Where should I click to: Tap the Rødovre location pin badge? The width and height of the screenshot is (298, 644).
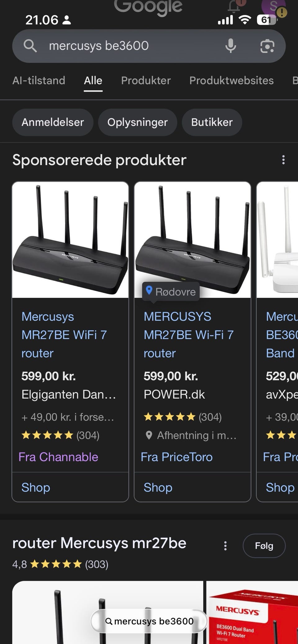pyautogui.click(x=171, y=291)
